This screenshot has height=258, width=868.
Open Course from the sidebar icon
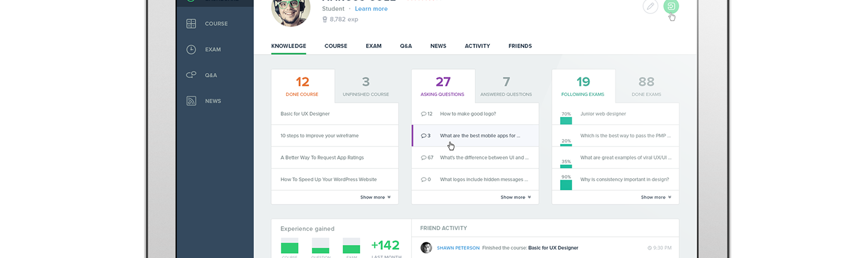(191, 24)
